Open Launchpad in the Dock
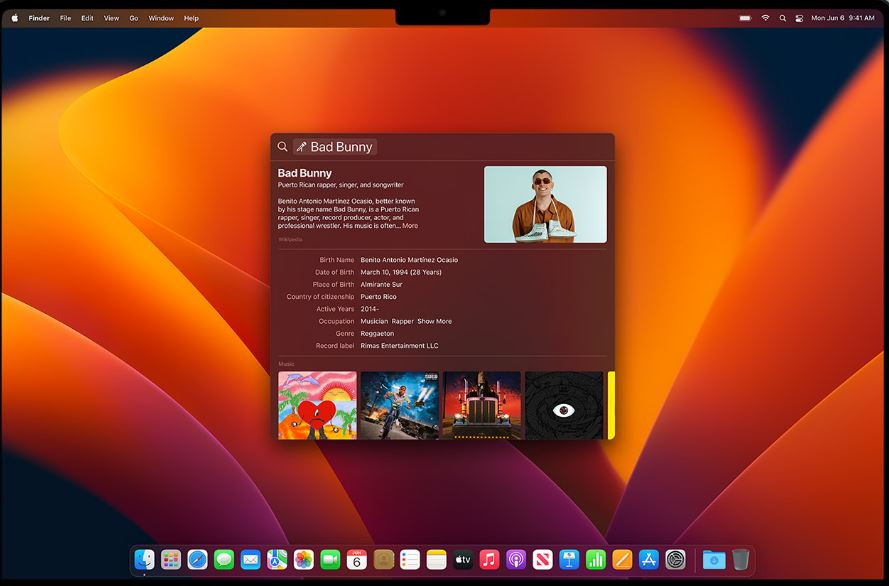Viewport: 889px width, 586px height. click(x=171, y=560)
